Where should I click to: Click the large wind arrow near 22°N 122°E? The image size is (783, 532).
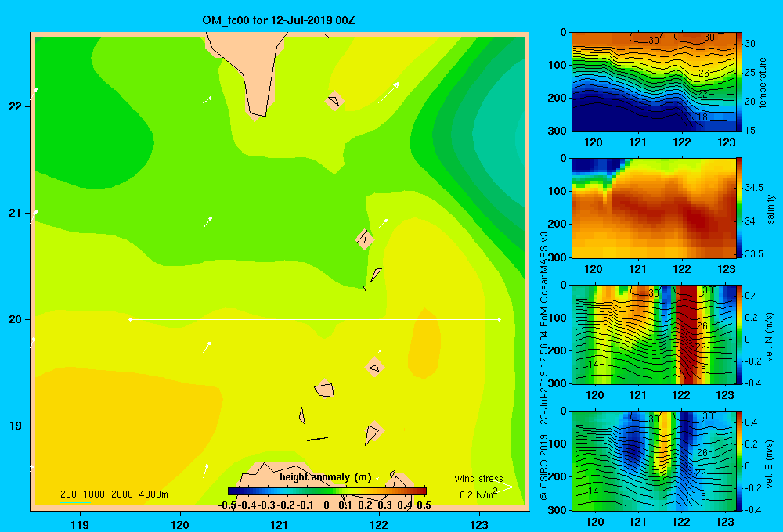389,93
